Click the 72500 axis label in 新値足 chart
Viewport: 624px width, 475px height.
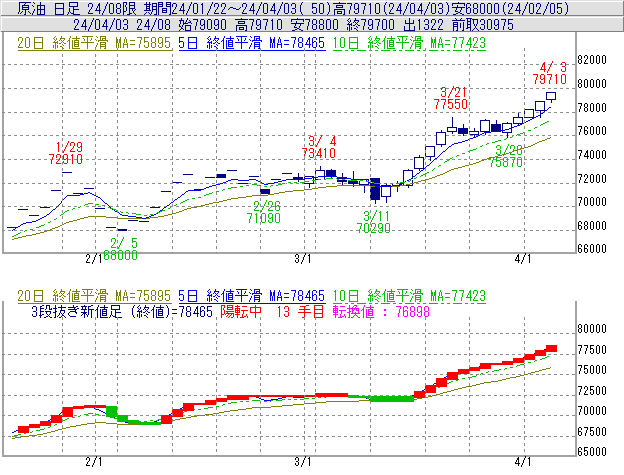click(x=592, y=391)
